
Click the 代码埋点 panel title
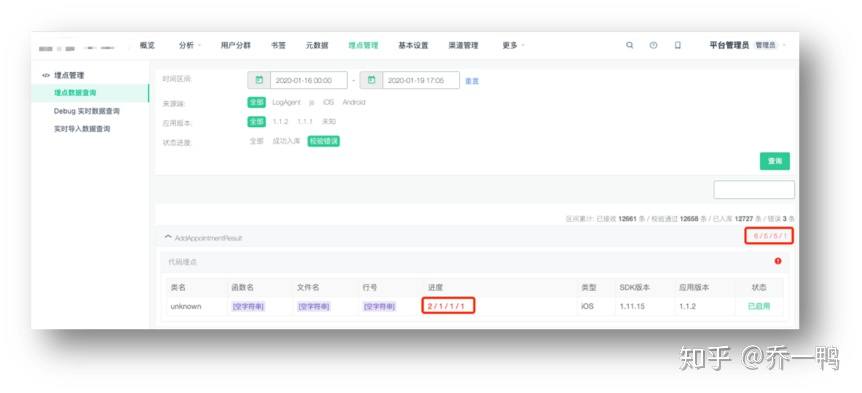[183, 262]
